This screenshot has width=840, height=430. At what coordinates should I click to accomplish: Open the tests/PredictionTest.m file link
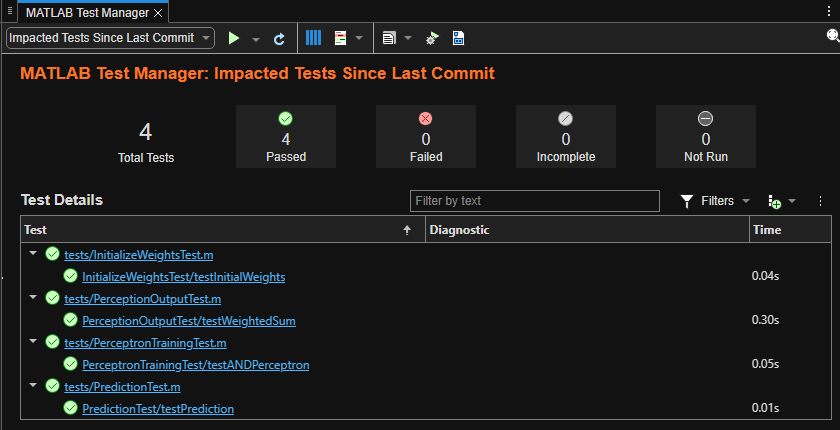point(122,386)
